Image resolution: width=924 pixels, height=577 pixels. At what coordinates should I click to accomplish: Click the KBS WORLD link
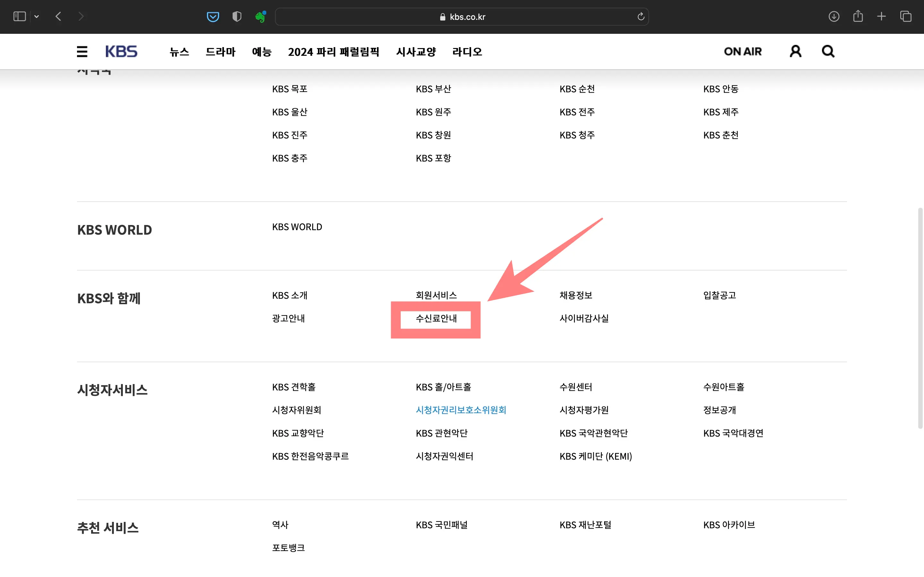point(297,227)
